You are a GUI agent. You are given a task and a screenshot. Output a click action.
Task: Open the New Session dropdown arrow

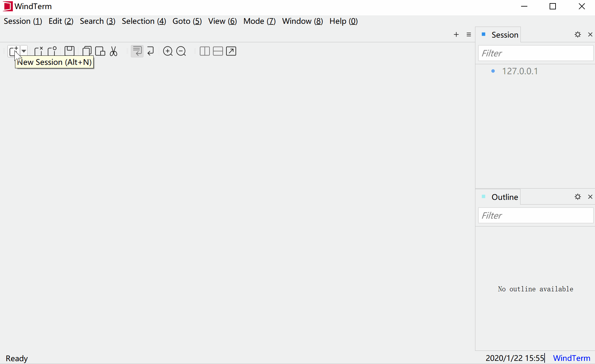(24, 51)
